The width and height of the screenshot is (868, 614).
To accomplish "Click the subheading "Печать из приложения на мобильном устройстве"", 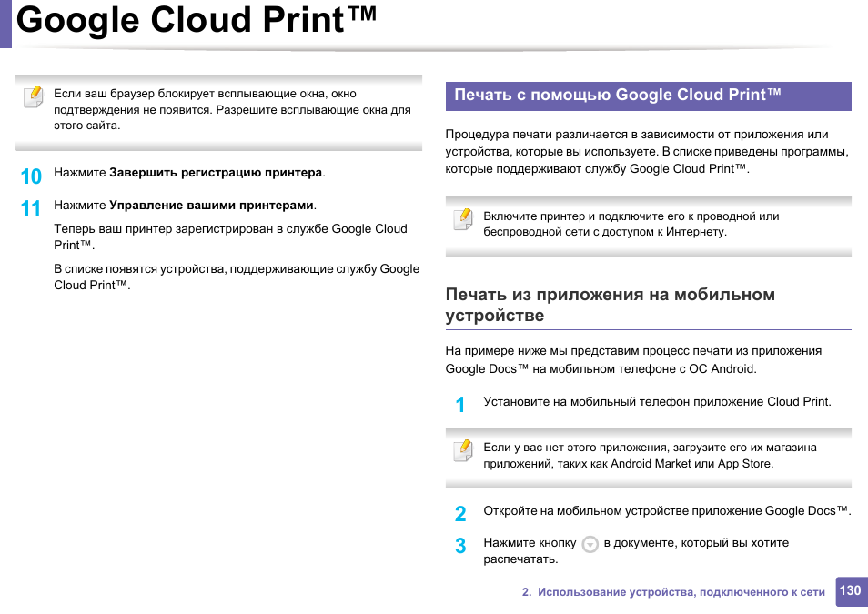I will (610, 305).
